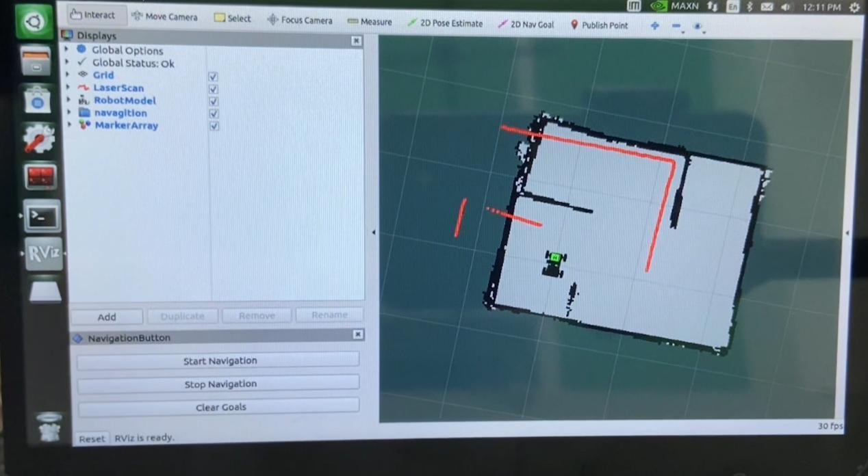Activate the 2D Pose Estimate tool
The image size is (868, 476).
pyautogui.click(x=445, y=23)
